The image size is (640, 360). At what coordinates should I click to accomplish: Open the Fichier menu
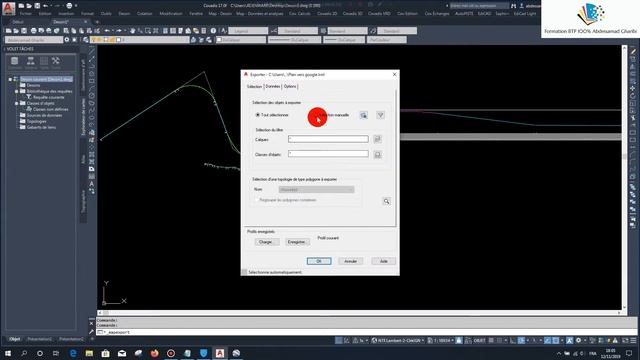[x=26, y=13]
